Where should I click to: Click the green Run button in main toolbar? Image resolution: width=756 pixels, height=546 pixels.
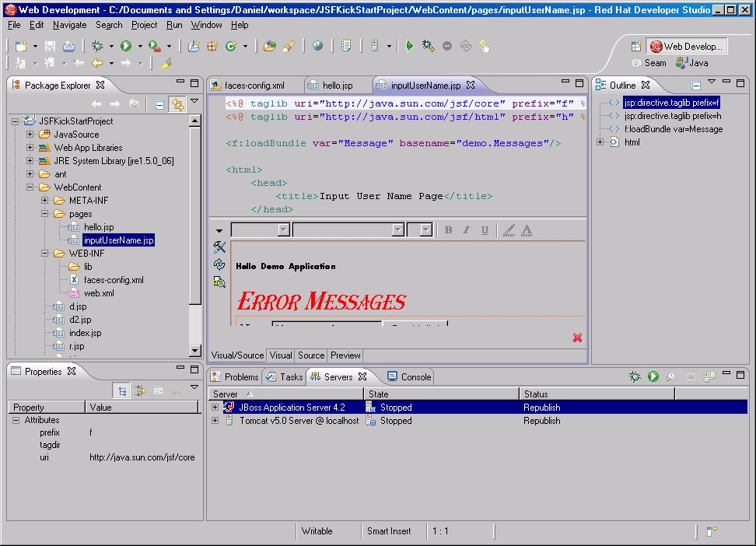(126, 47)
